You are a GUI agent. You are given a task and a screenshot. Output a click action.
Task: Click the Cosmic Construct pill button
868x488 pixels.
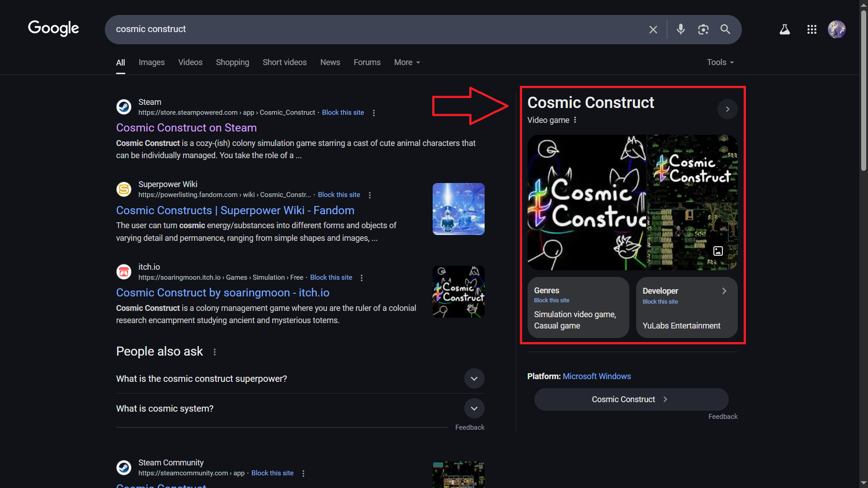coord(631,399)
